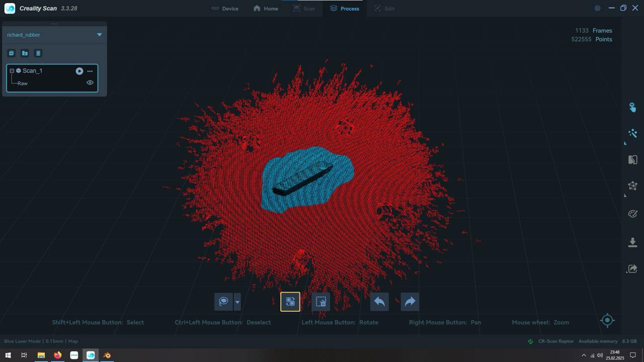Click the folder import icon in project panel
The image size is (644, 362).
[25, 53]
